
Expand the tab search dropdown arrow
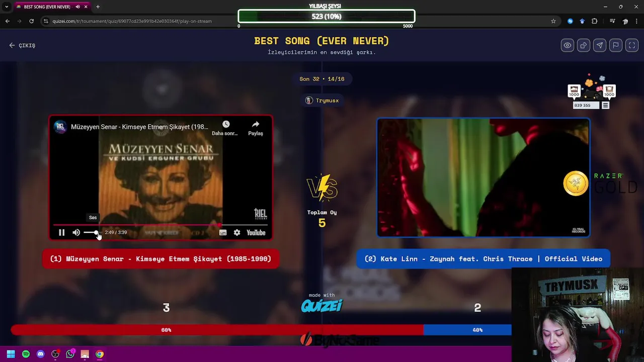click(6, 7)
